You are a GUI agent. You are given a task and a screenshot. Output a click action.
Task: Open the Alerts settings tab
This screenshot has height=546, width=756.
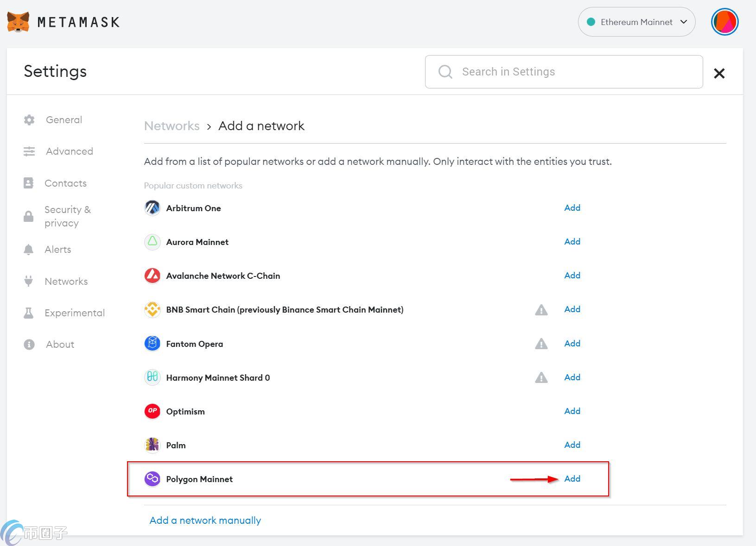[x=58, y=250]
